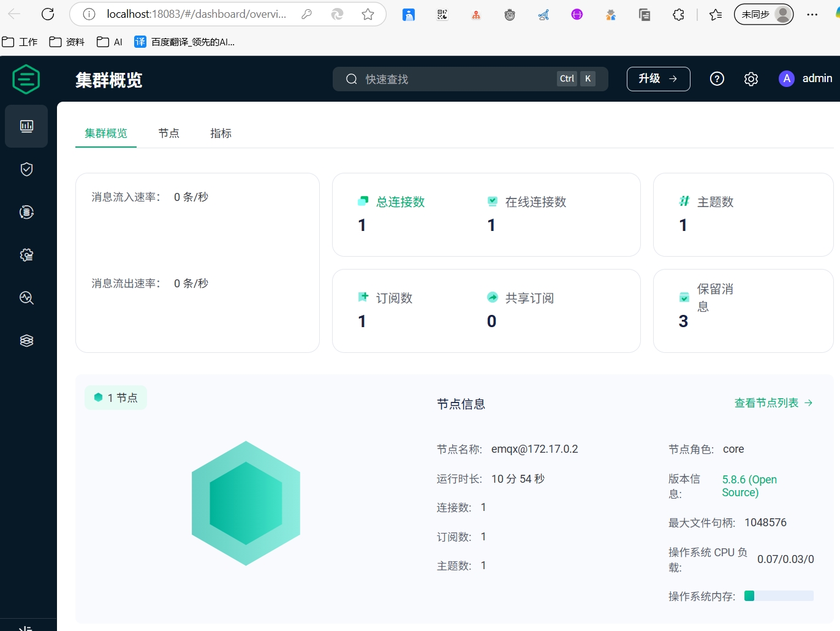Click the 消息流出速率 label
The width and height of the screenshot is (840, 631).
pos(126,283)
